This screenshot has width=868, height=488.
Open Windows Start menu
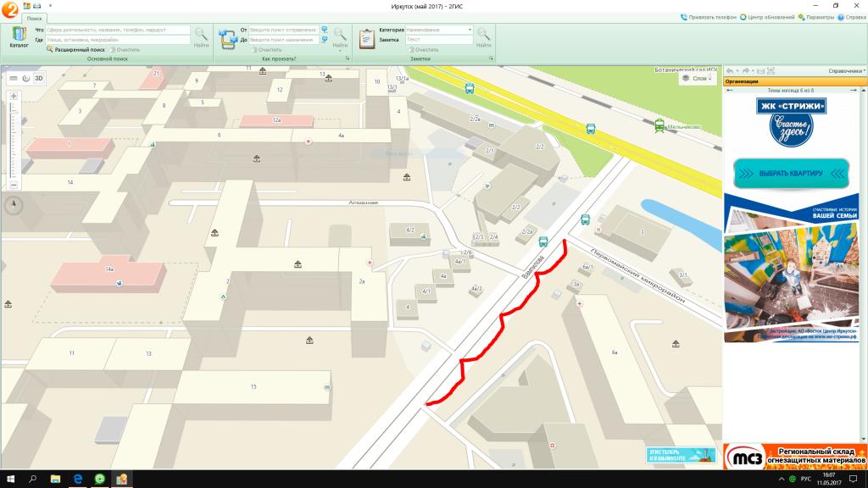[x=10, y=480]
